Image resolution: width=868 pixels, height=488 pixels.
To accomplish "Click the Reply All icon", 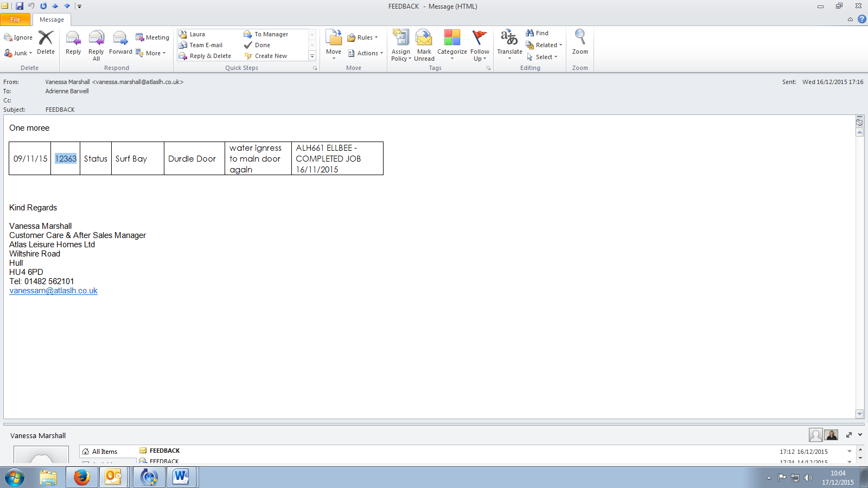I will click(96, 43).
